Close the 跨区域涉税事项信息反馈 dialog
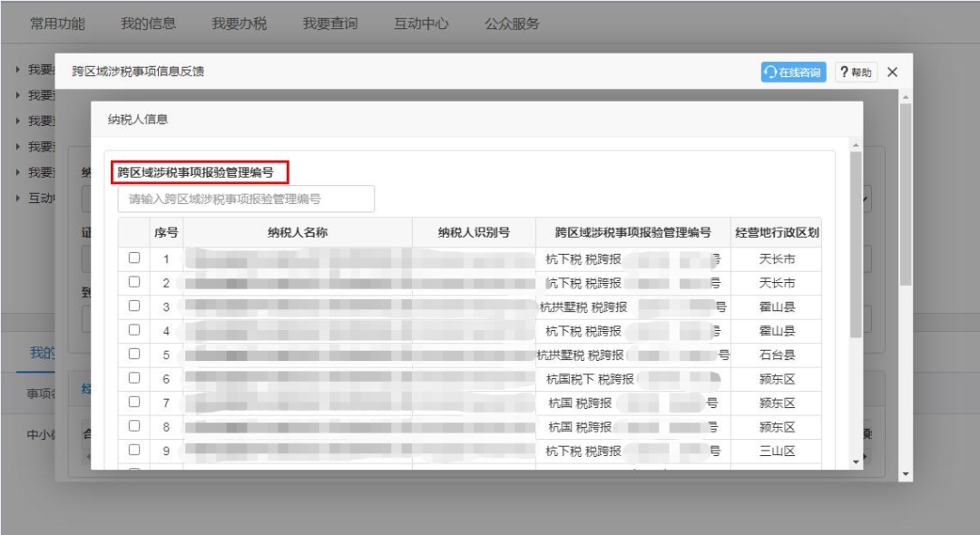Viewport: 980px width, 535px height. (x=893, y=73)
